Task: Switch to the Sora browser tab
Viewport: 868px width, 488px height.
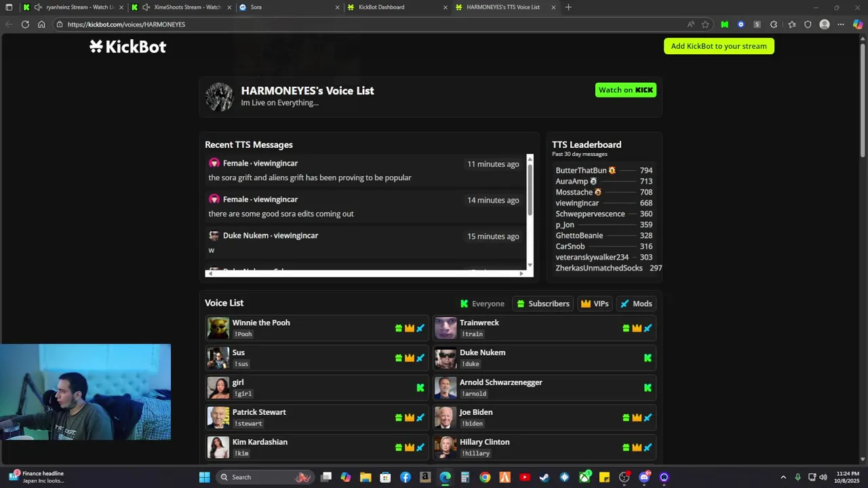Action: pos(290,7)
